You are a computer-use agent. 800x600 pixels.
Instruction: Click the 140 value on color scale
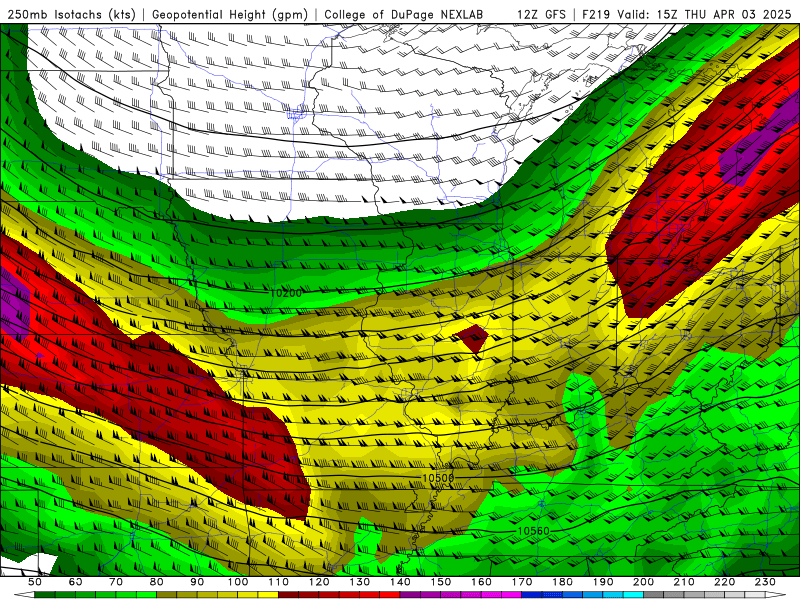point(400,582)
